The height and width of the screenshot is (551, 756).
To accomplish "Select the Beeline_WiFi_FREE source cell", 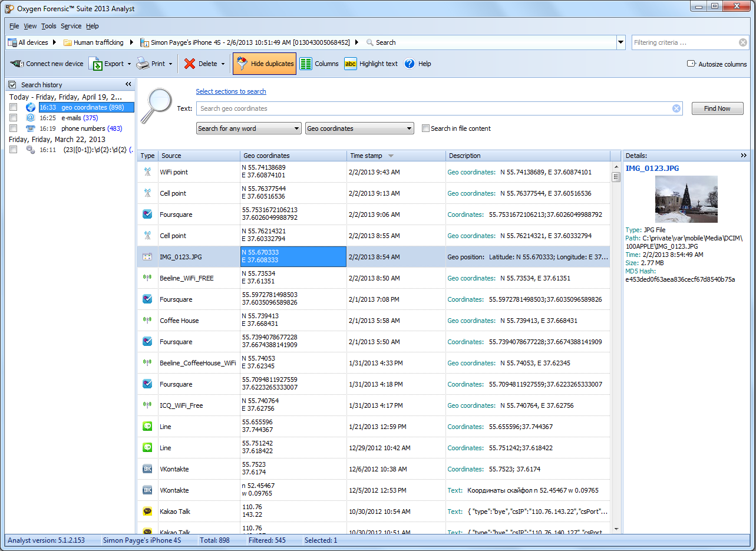I will coord(199,278).
